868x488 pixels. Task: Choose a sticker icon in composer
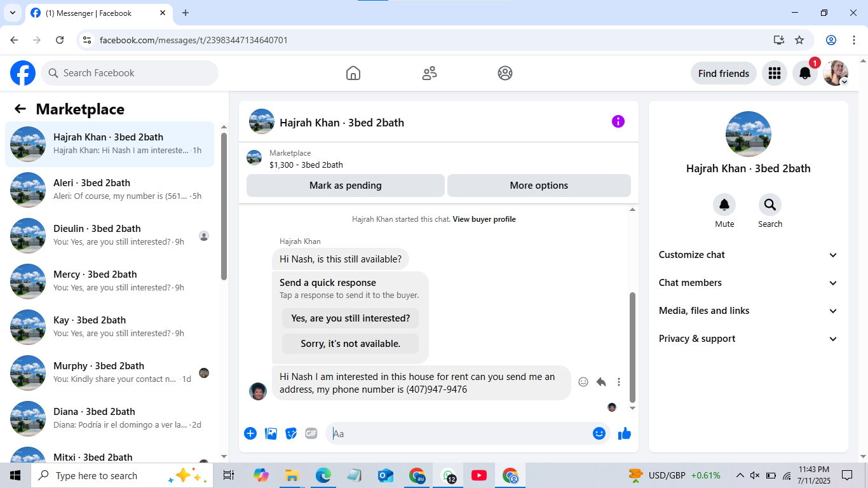(x=291, y=433)
